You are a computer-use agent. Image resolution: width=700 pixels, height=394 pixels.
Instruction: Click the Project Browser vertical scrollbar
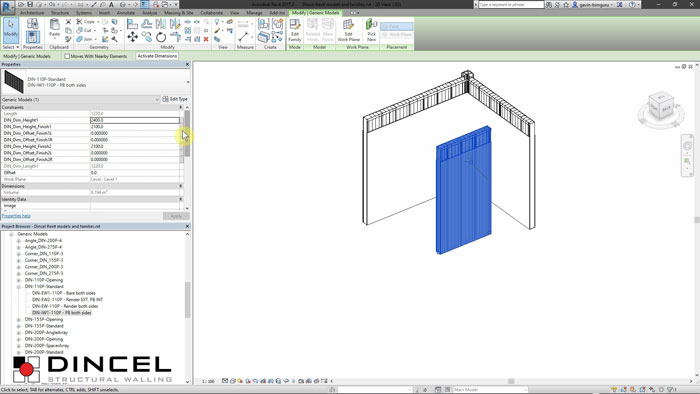187,300
